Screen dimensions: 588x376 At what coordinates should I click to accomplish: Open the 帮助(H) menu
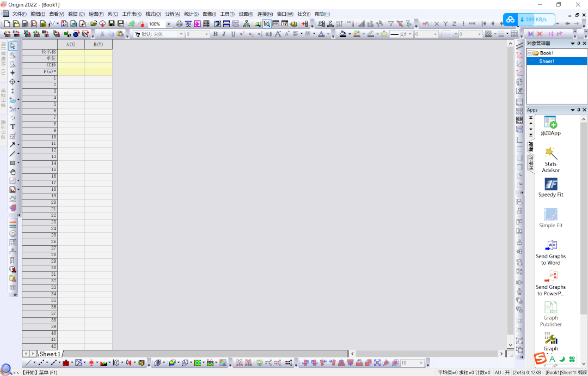click(x=322, y=14)
